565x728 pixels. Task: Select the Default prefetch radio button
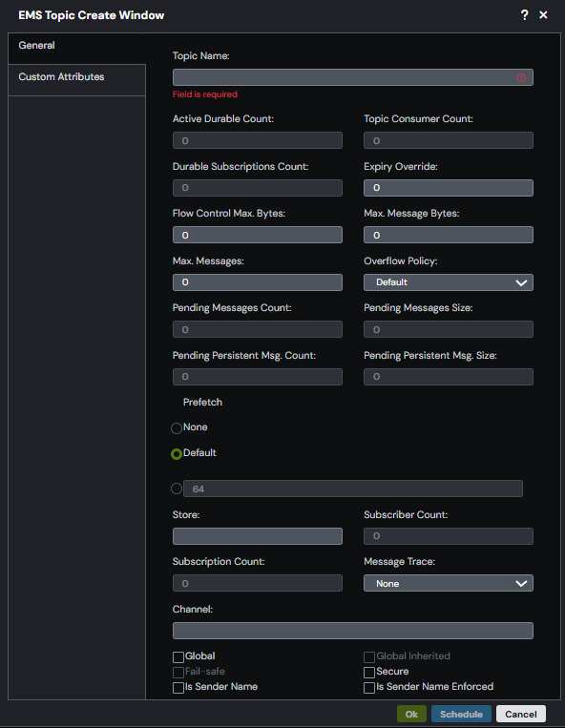click(x=177, y=454)
